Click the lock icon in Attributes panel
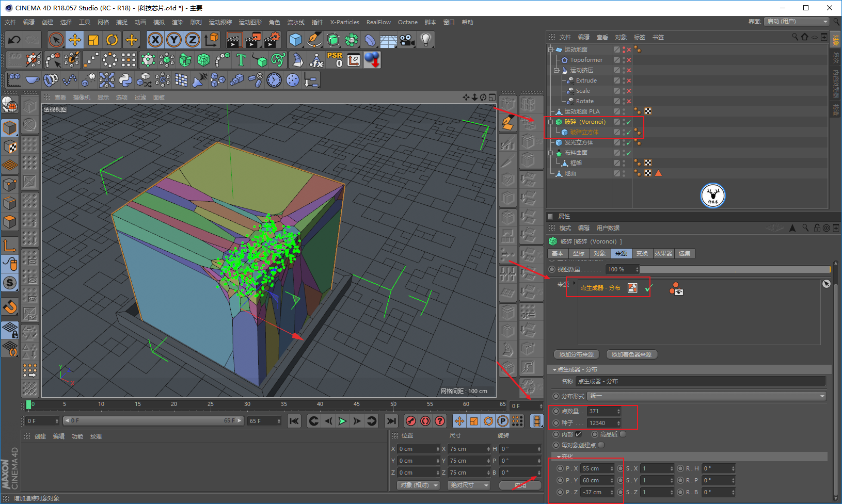 coord(817,227)
